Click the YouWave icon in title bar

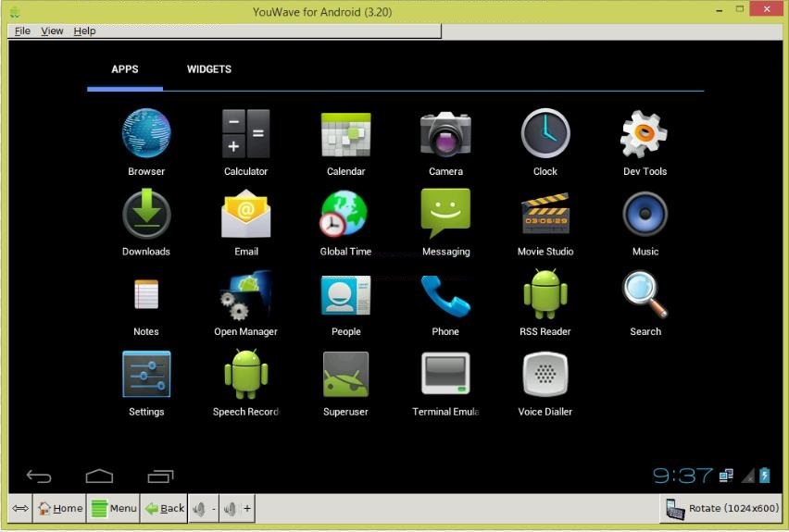[x=14, y=11]
